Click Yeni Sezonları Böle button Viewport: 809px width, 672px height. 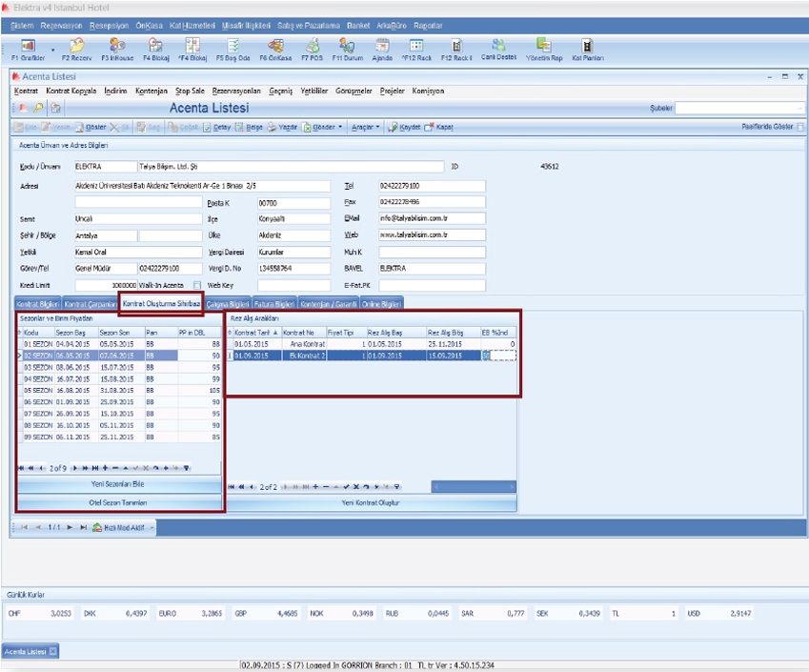(x=116, y=484)
